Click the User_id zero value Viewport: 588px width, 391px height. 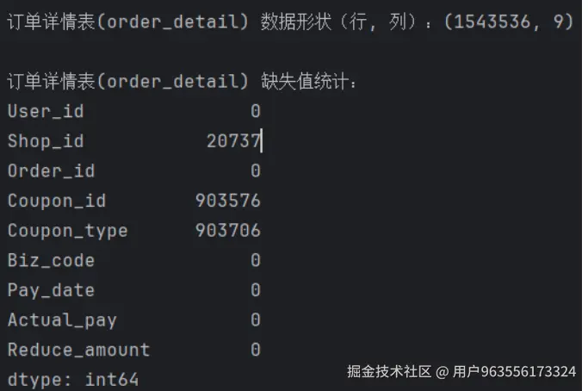(255, 111)
